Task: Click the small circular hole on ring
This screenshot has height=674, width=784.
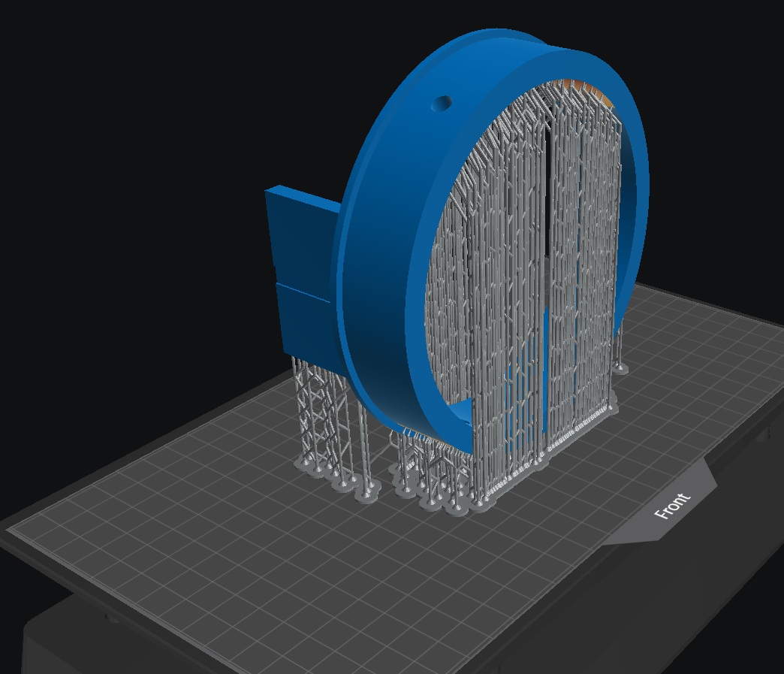Action: (442, 104)
